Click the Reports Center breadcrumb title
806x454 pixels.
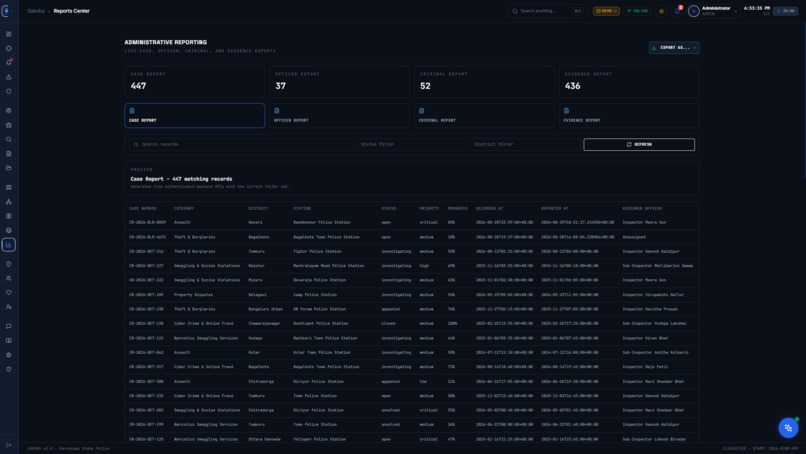click(x=71, y=11)
